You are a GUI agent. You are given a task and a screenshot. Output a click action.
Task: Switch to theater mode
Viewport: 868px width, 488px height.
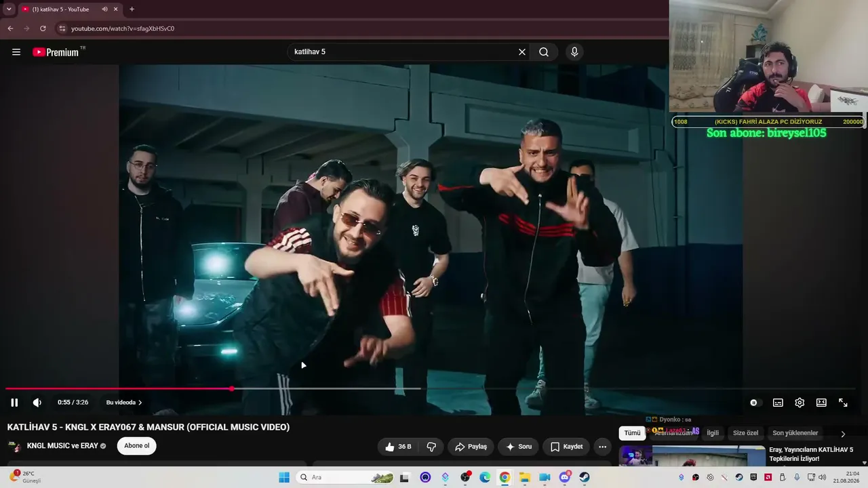821,403
